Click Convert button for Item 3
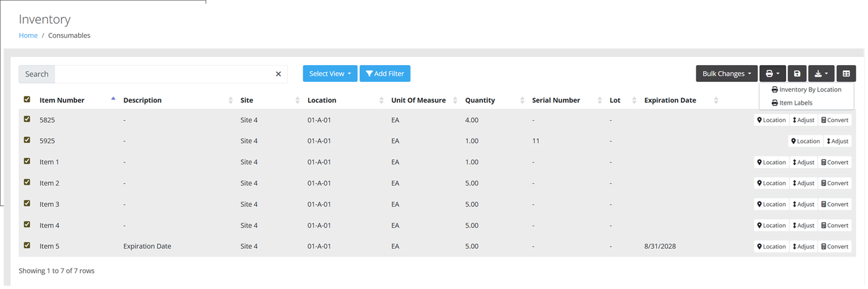Viewport: 868px width, 289px height. 835,205
